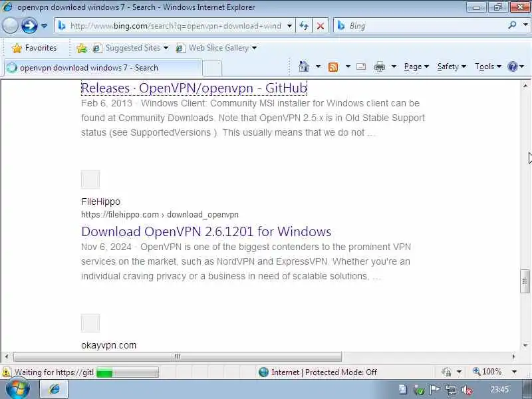The image size is (532, 399).
Task: Click the Print icon
Action: tap(379, 67)
